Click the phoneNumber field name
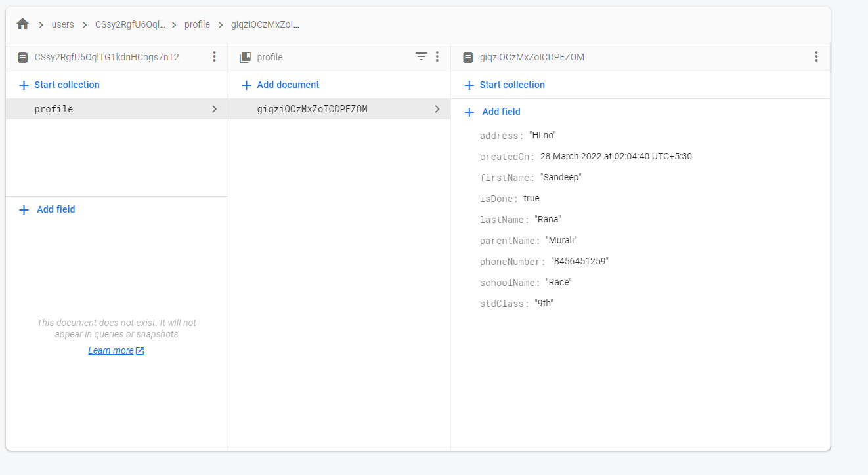The height and width of the screenshot is (475, 868). click(512, 262)
